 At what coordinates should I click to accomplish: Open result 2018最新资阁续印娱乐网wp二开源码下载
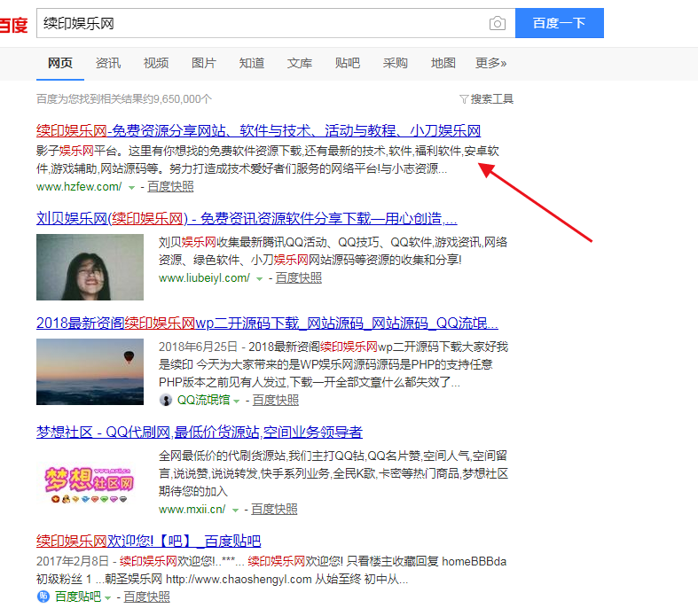tap(267, 323)
